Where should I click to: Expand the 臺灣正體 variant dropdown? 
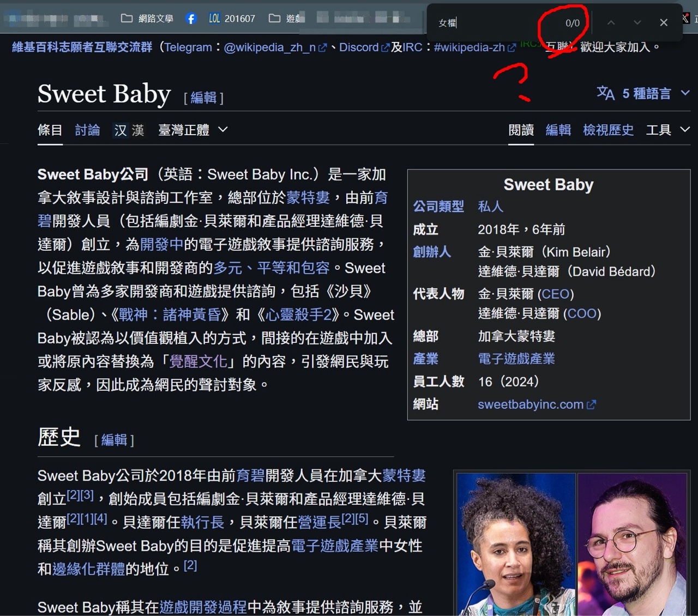point(192,130)
